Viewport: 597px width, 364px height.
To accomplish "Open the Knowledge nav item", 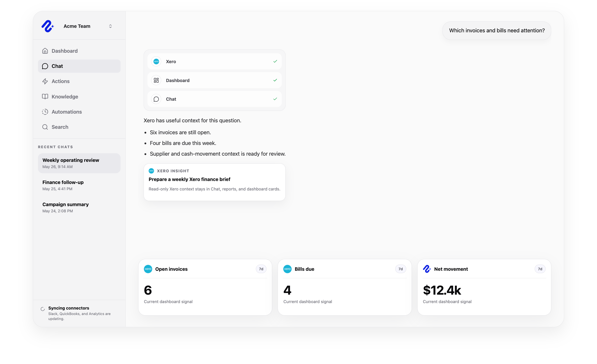I will (79, 96).
